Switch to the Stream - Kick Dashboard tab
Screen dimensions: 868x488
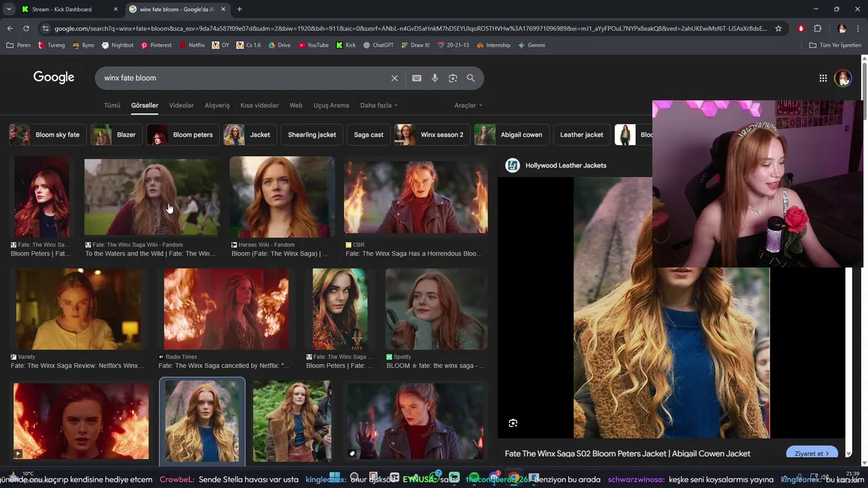[x=69, y=9]
